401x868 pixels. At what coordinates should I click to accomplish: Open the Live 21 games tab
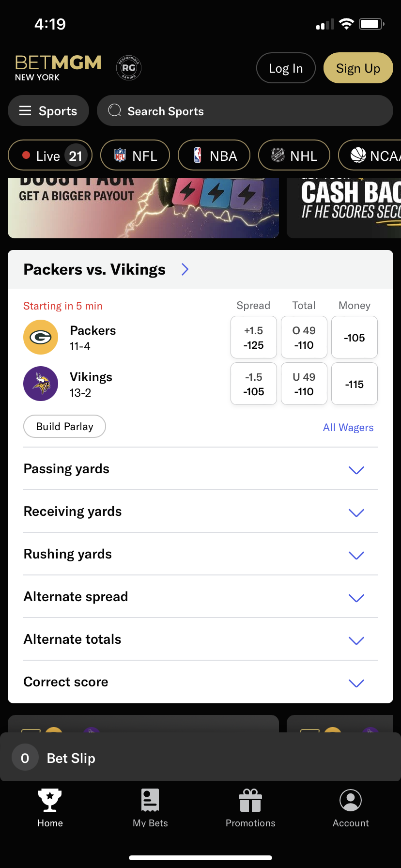click(50, 155)
